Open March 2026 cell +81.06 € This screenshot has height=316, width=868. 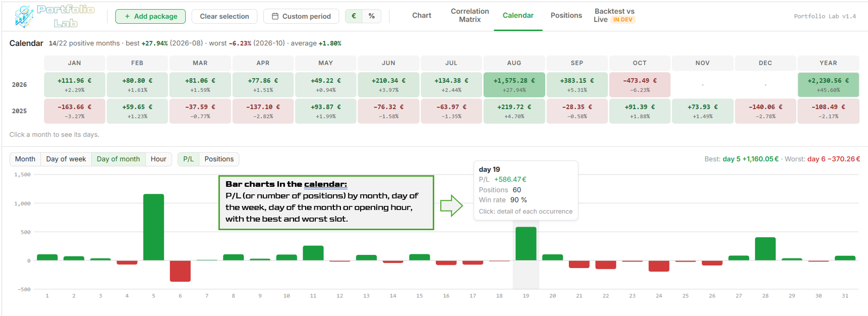point(200,85)
